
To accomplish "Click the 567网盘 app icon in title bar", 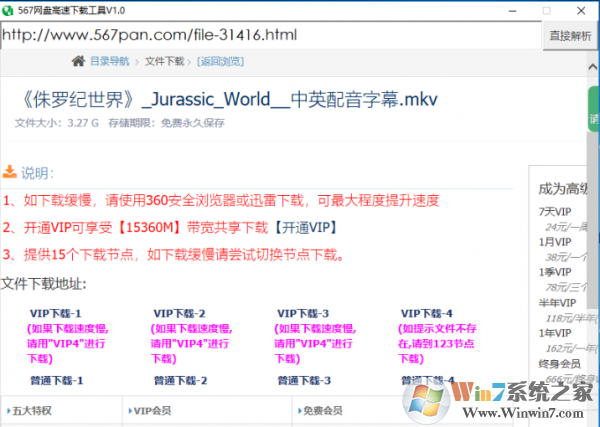I will coord(7,10).
